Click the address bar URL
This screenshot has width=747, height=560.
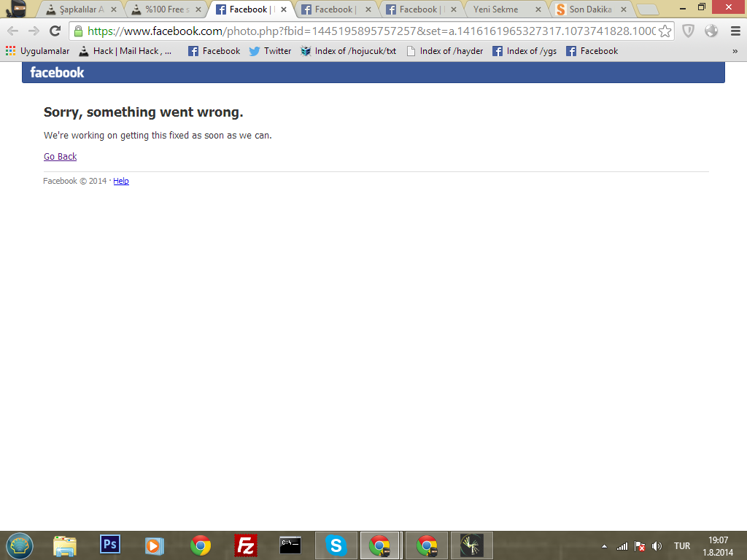[x=371, y=31]
